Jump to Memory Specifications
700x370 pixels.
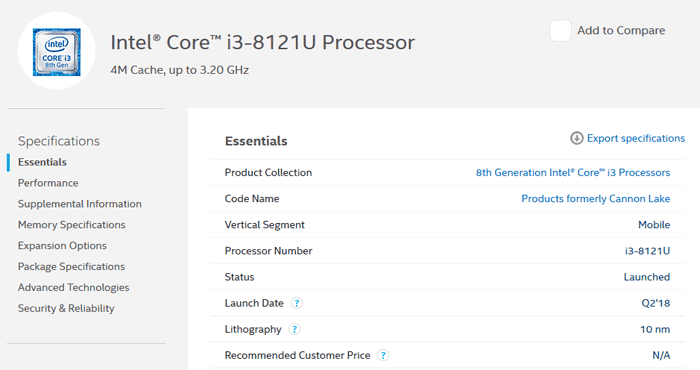click(x=72, y=225)
